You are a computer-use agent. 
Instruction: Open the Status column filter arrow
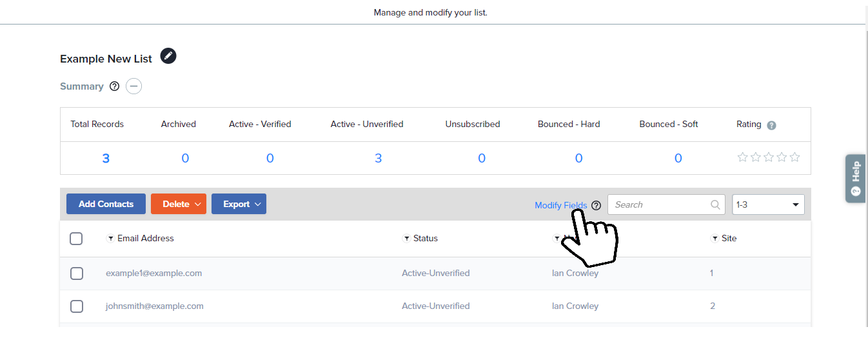point(406,239)
